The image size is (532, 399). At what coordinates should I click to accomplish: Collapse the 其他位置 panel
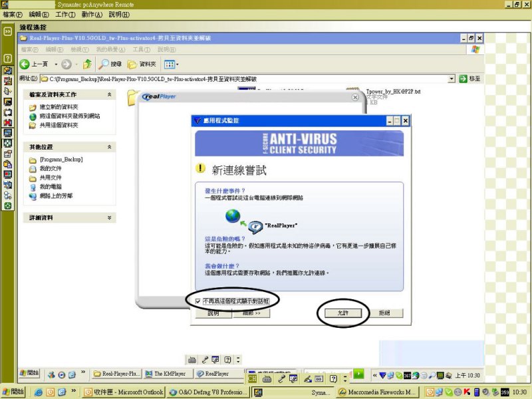tap(109, 147)
